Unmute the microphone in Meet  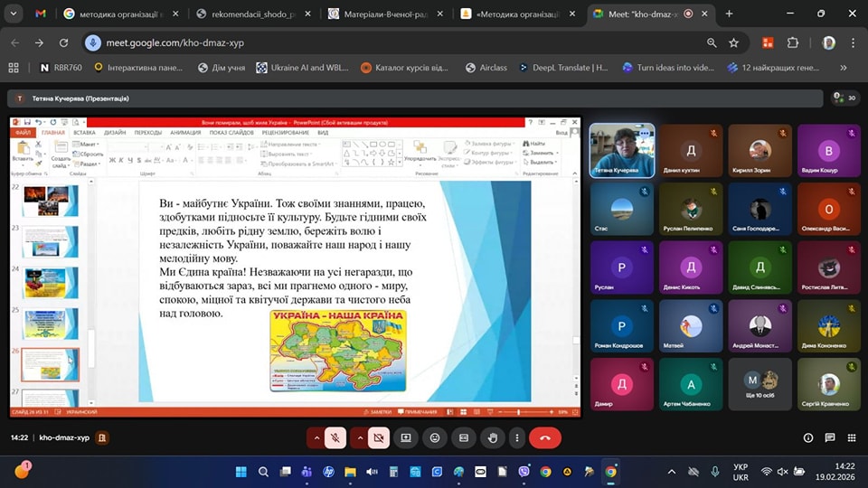pos(335,437)
